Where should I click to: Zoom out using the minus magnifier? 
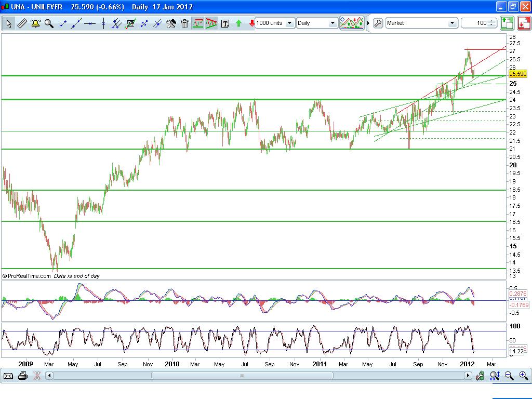click(509, 376)
